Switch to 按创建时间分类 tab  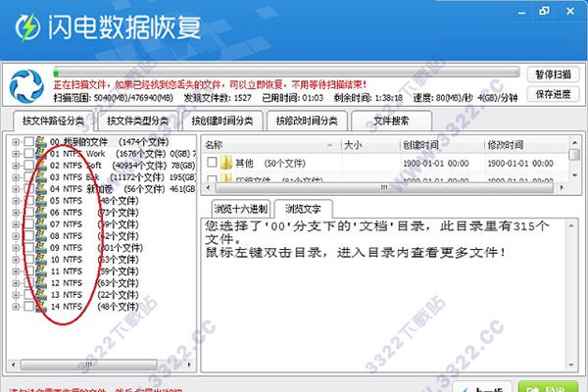(222, 121)
